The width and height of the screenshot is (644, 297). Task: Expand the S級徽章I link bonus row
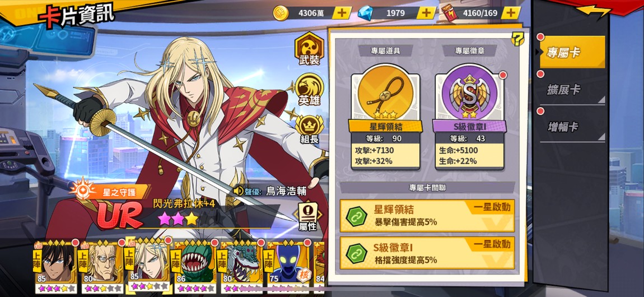point(427,253)
